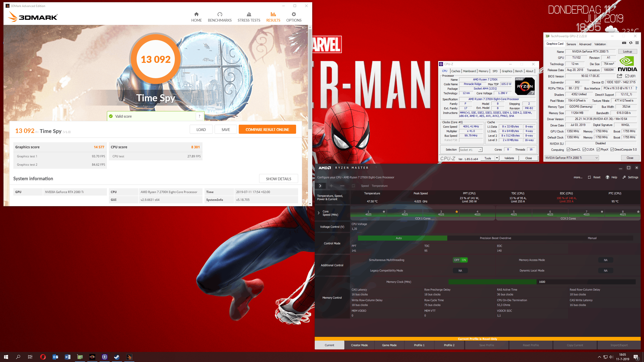Open Tools dropdown arrow in CPU-Z
Viewport: 644px width, 362px height.
[x=497, y=158]
